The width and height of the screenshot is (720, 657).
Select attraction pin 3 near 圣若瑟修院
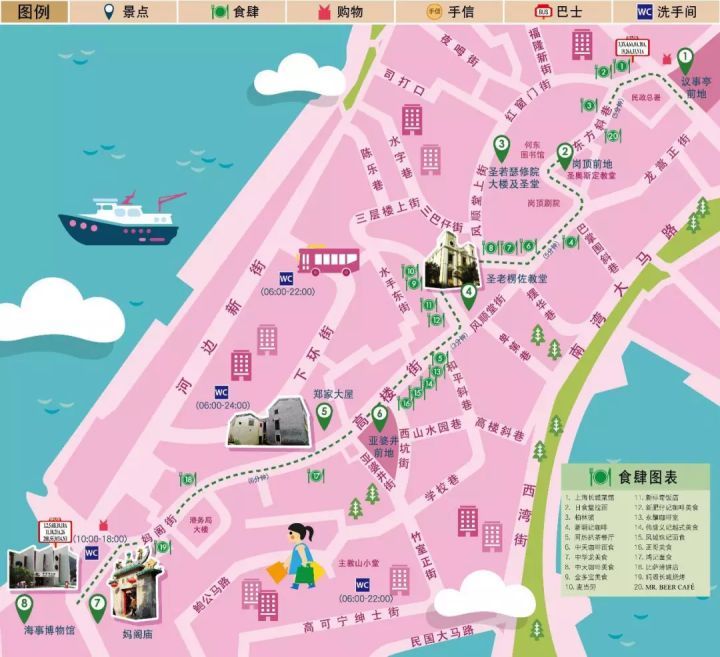[x=502, y=147]
